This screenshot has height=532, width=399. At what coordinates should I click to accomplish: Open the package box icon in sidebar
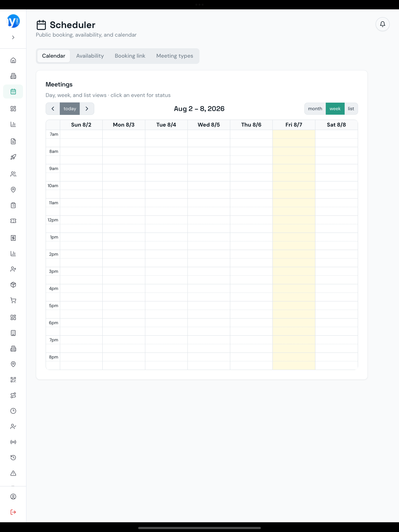pos(13,285)
